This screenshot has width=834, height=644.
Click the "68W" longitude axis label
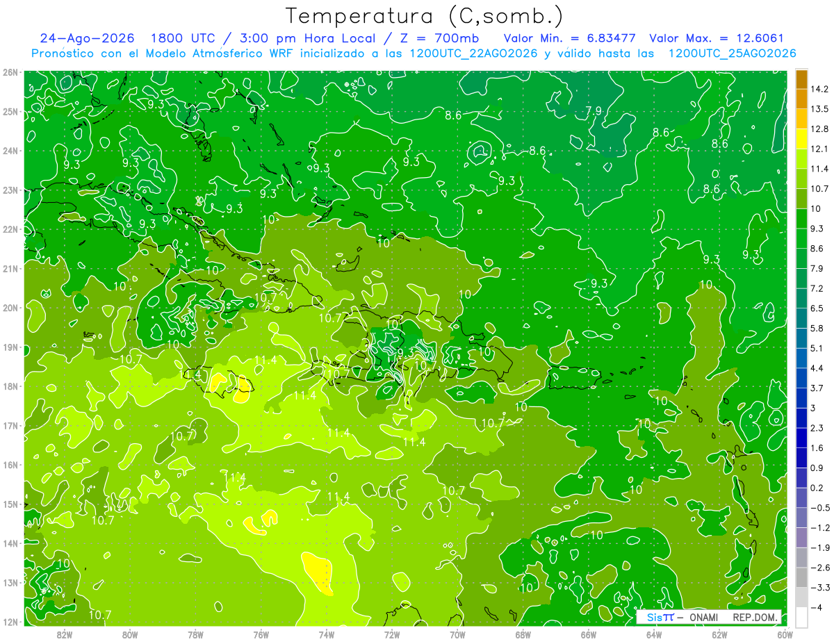coord(523,634)
